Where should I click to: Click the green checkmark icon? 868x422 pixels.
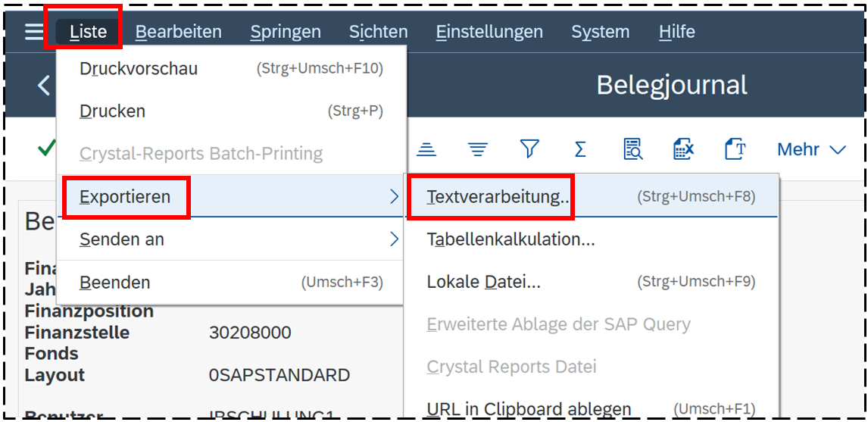(46, 148)
